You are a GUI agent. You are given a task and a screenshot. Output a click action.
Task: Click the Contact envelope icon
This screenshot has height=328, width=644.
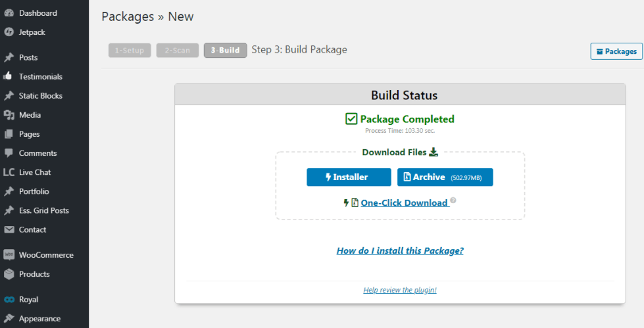tap(9, 230)
